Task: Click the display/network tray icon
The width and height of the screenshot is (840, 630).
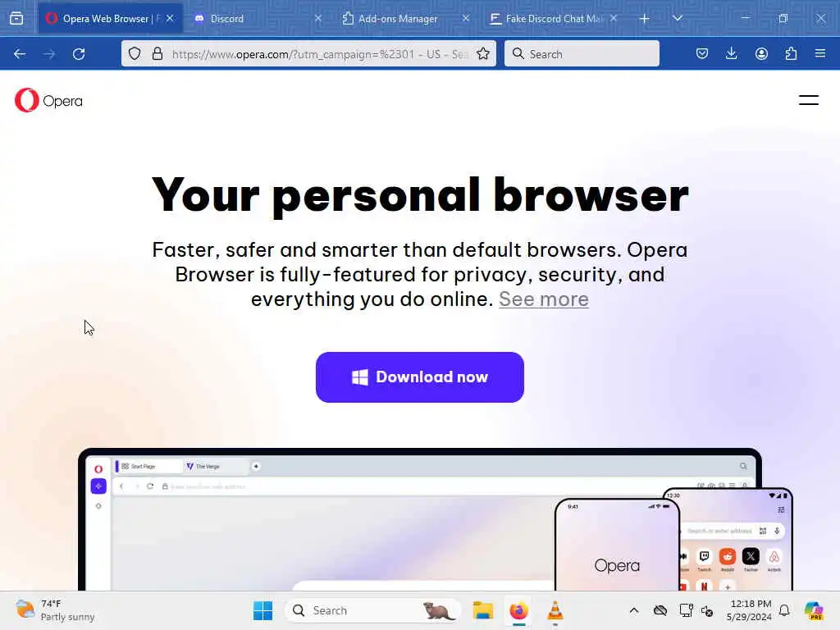Action: click(686, 610)
